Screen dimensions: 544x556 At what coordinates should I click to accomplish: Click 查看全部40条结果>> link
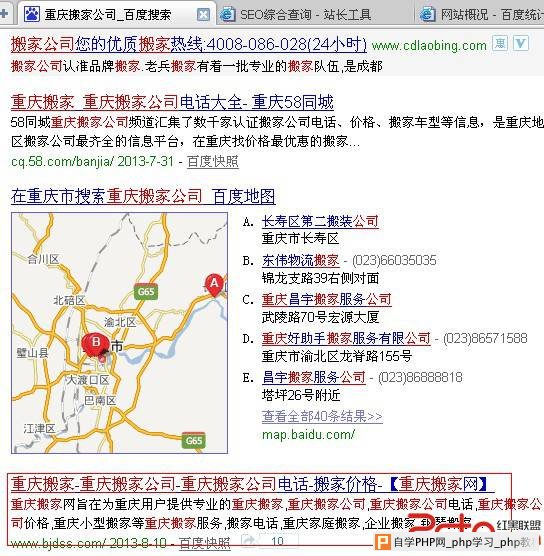[322, 416]
